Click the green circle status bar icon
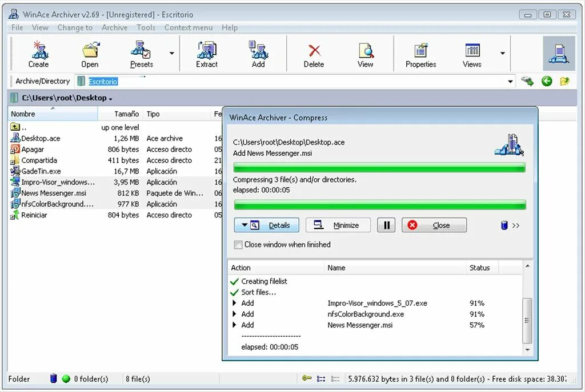The image size is (585, 392). [66, 378]
